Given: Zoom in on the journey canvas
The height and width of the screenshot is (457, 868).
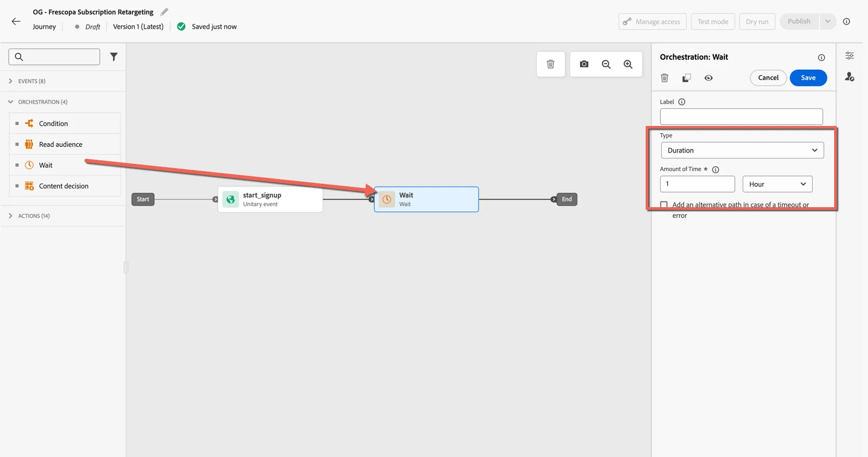Looking at the screenshot, I should pyautogui.click(x=628, y=64).
